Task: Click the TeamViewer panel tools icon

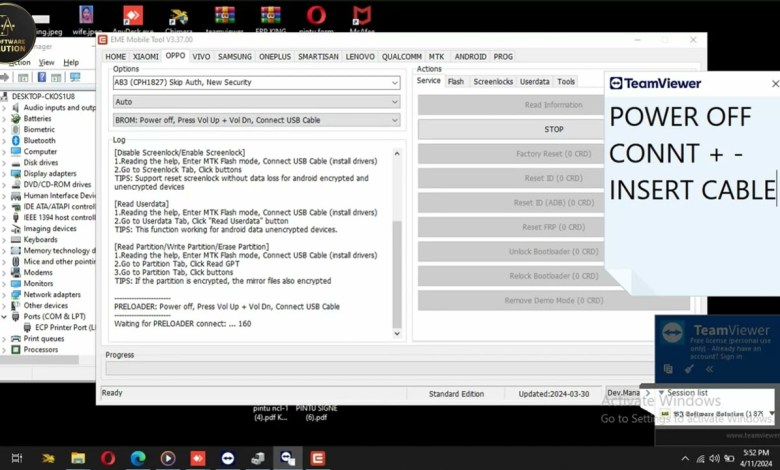Action: (689, 369)
